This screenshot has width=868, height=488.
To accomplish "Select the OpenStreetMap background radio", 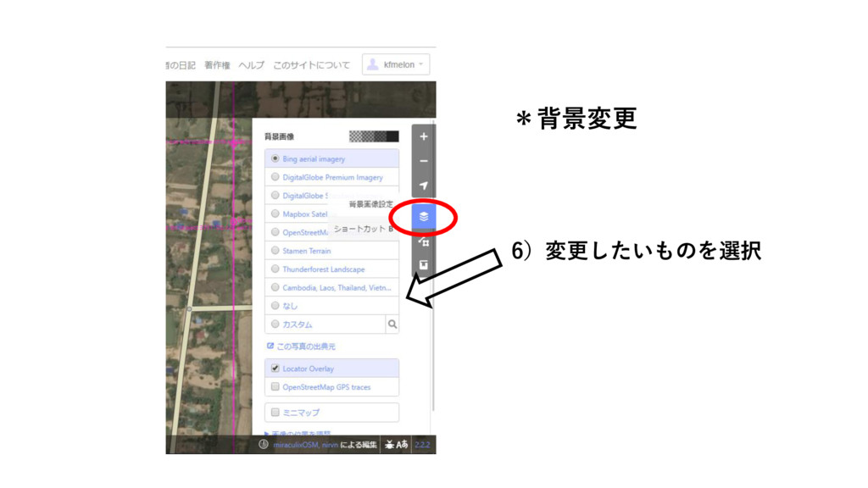I will 275,232.
